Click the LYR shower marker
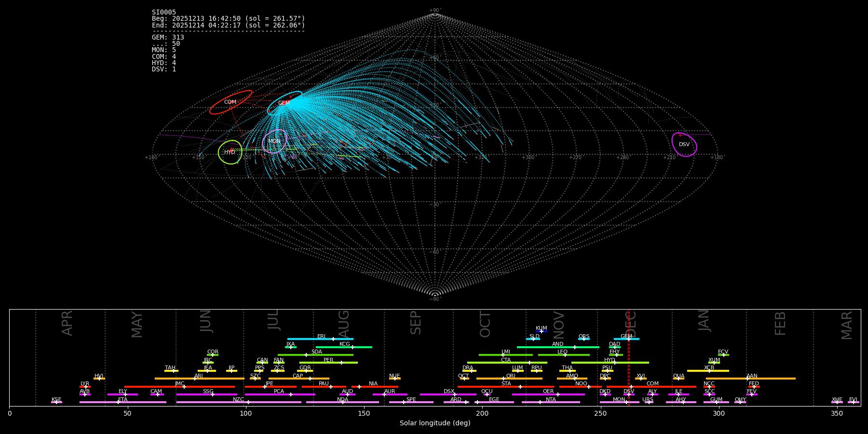Image resolution: width=868 pixels, height=434 pixels. [85, 386]
